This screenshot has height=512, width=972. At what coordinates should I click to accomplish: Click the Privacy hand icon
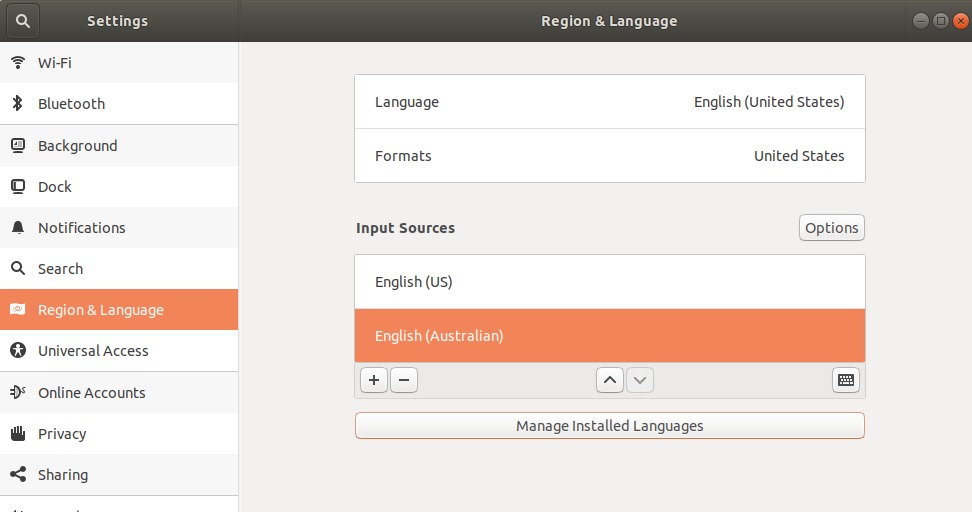18,433
